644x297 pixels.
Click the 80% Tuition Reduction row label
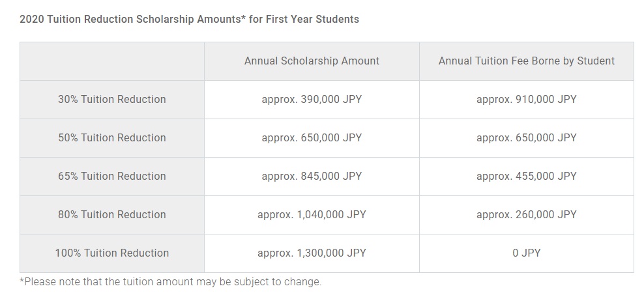click(x=112, y=215)
